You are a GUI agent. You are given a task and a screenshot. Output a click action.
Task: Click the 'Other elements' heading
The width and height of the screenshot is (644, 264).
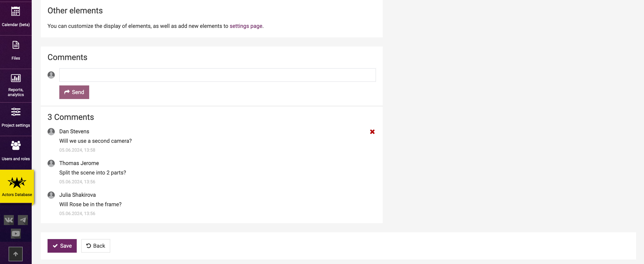click(x=75, y=10)
